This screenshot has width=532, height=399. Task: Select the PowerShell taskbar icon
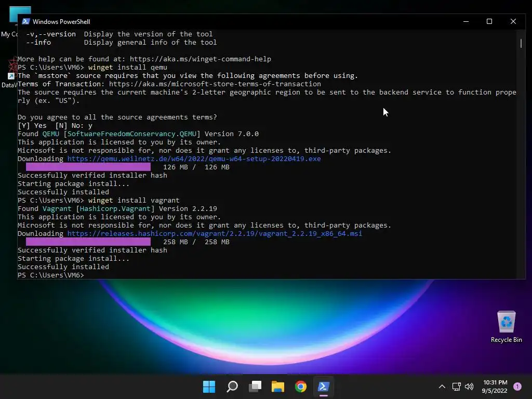coord(323,387)
